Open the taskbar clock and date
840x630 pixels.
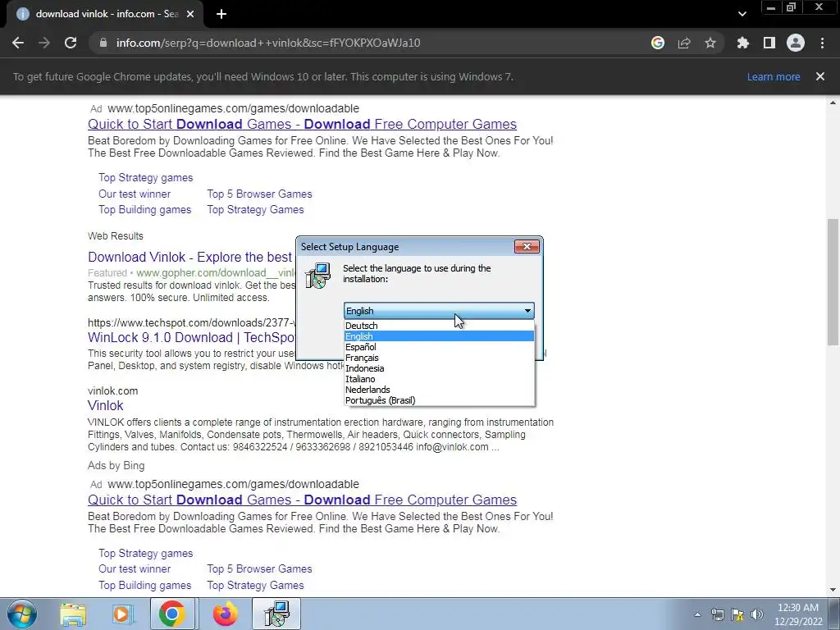click(x=798, y=614)
